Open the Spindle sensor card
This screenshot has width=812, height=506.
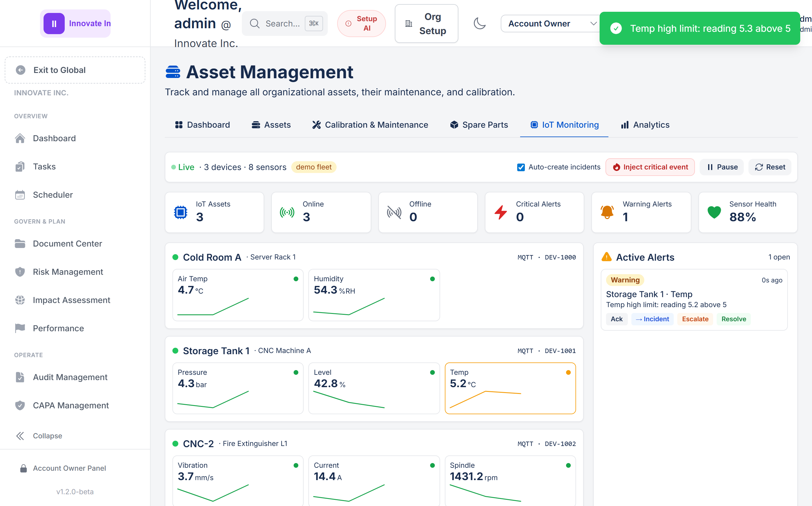coord(510,481)
